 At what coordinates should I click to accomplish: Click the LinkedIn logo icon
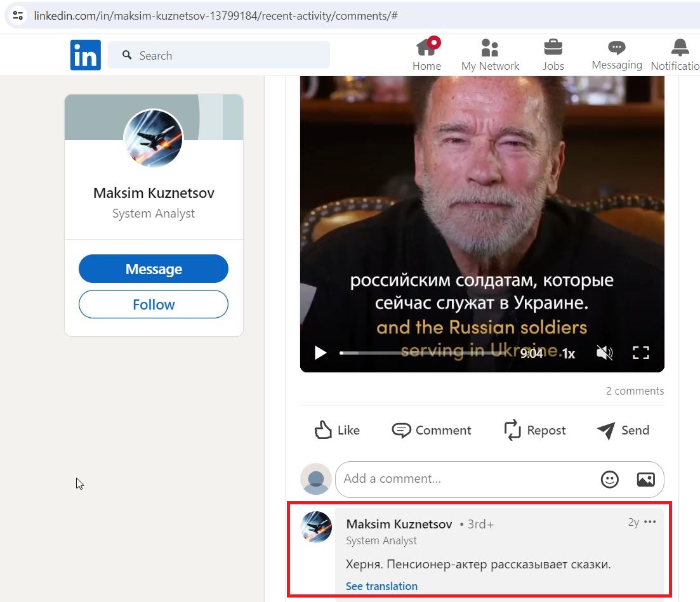click(85, 55)
